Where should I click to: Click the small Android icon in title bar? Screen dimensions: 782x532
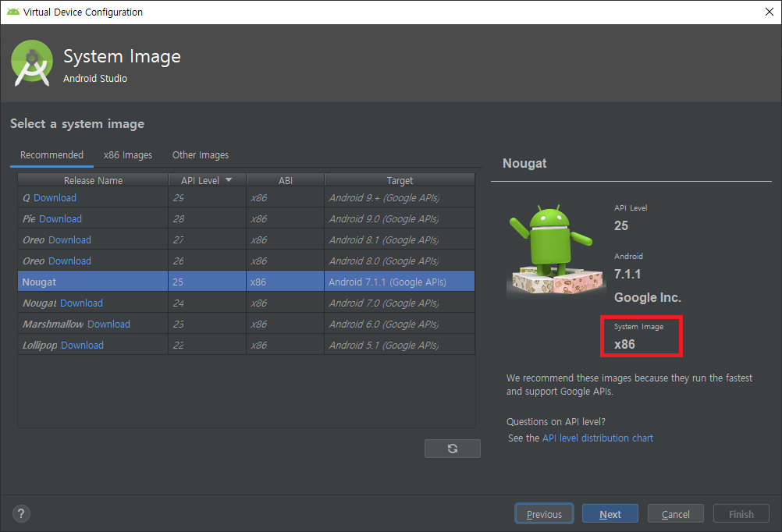(x=13, y=12)
